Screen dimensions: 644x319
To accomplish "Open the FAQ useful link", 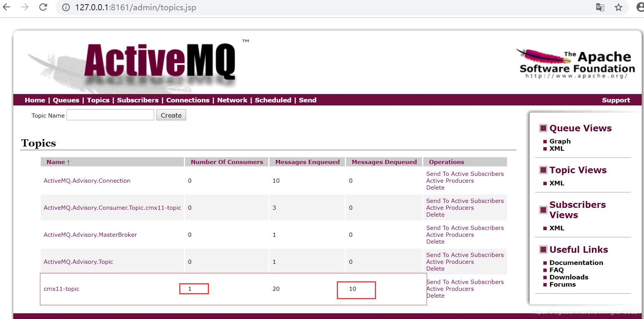I will 556,270.
